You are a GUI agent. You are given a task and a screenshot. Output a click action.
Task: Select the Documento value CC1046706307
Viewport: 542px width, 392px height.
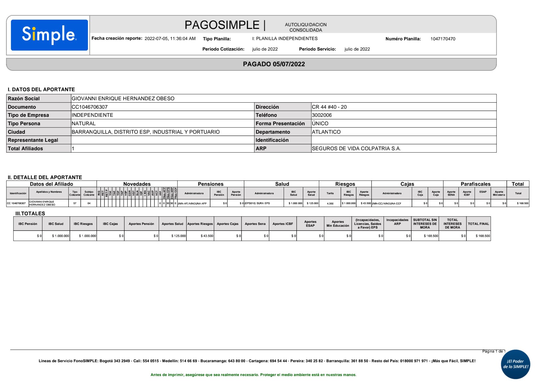pos(90,107)
